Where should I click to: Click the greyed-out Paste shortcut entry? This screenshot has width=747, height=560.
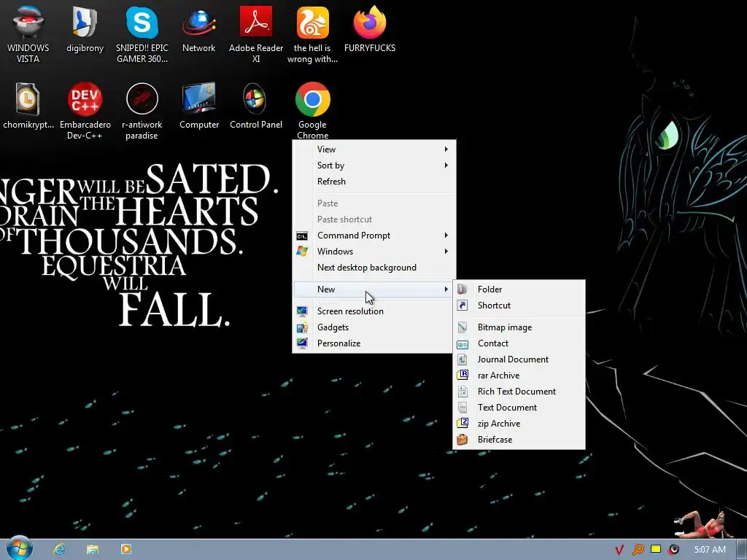374,219
